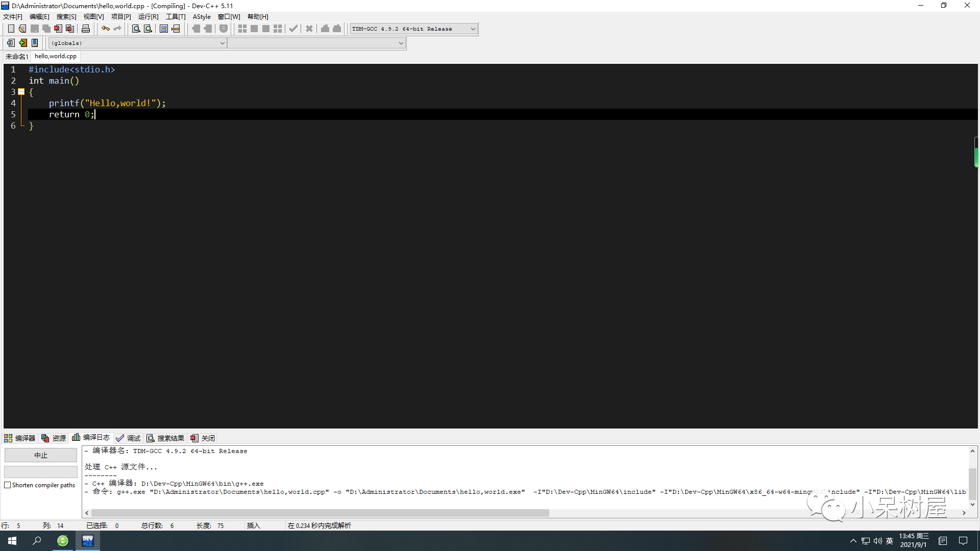Screen dimensions: 980x551
Task: Collapse the code fold at line 3
Action: click(21, 92)
